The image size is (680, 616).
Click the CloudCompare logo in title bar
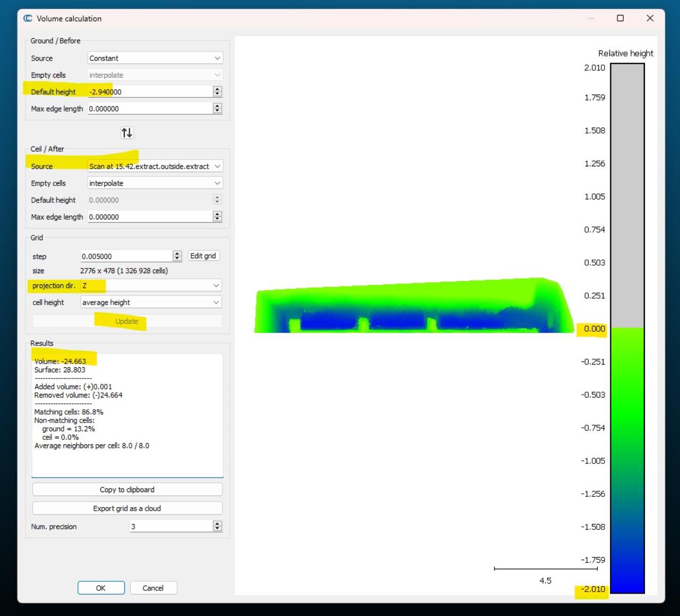coord(28,19)
